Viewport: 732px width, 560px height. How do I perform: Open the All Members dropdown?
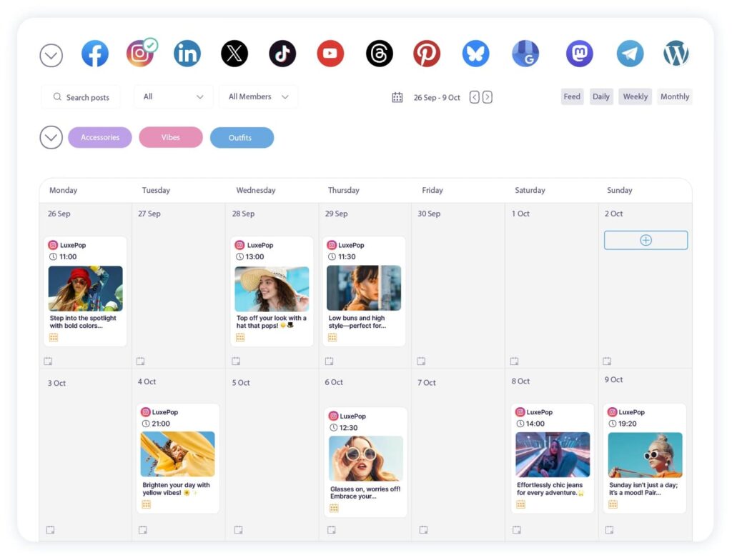(x=258, y=96)
